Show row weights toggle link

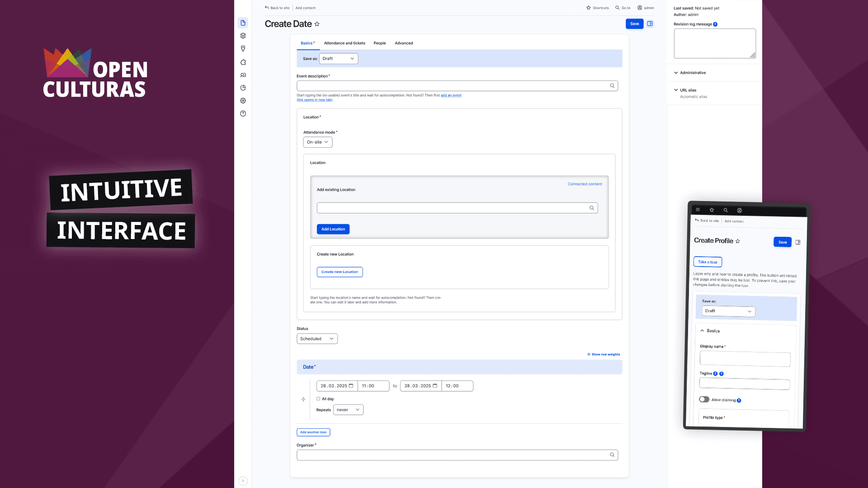click(604, 354)
